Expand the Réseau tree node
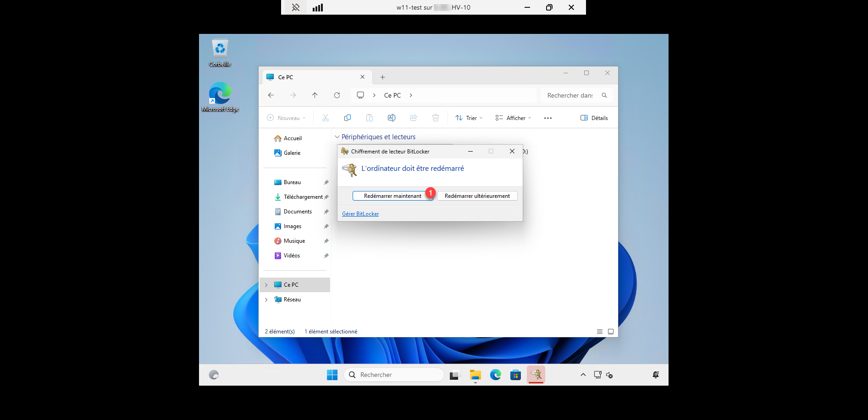Image resolution: width=868 pixels, height=420 pixels. (266, 300)
